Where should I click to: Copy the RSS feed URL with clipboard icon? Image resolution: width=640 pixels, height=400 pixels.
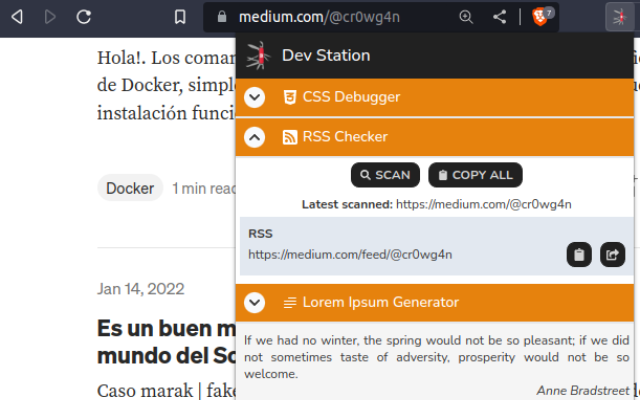click(579, 255)
